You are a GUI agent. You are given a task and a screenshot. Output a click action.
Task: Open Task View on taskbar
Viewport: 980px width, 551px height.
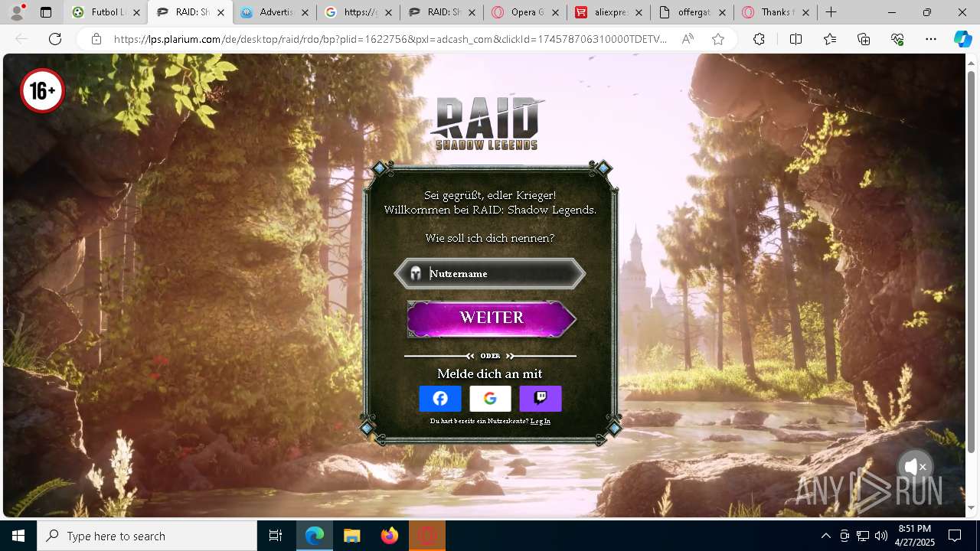pyautogui.click(x=276, y=536)
